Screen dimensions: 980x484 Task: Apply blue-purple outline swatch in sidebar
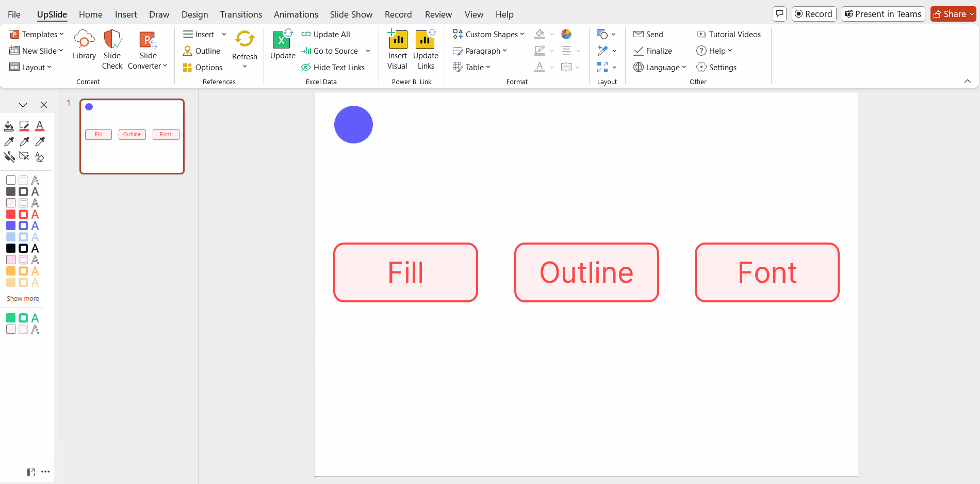pyautogui.click(x=23, y=225)
